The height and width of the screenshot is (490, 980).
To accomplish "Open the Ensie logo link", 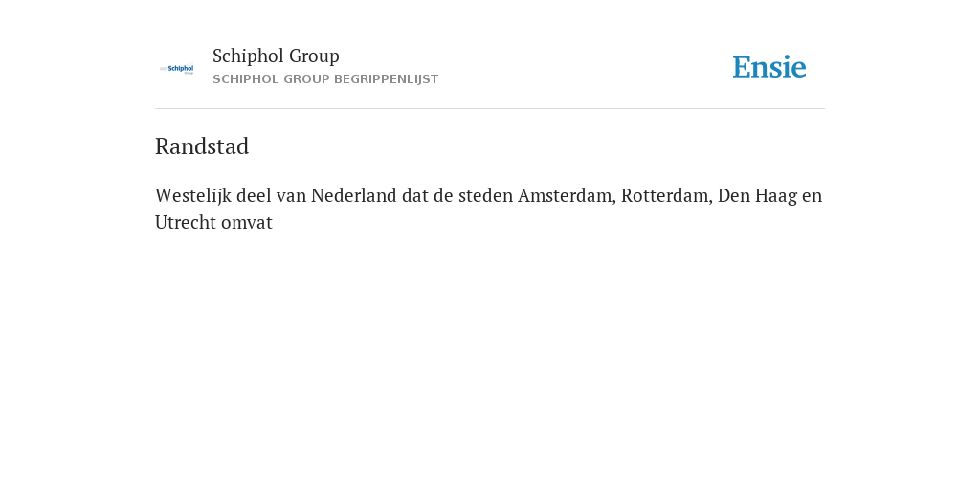I will point(769,67).
